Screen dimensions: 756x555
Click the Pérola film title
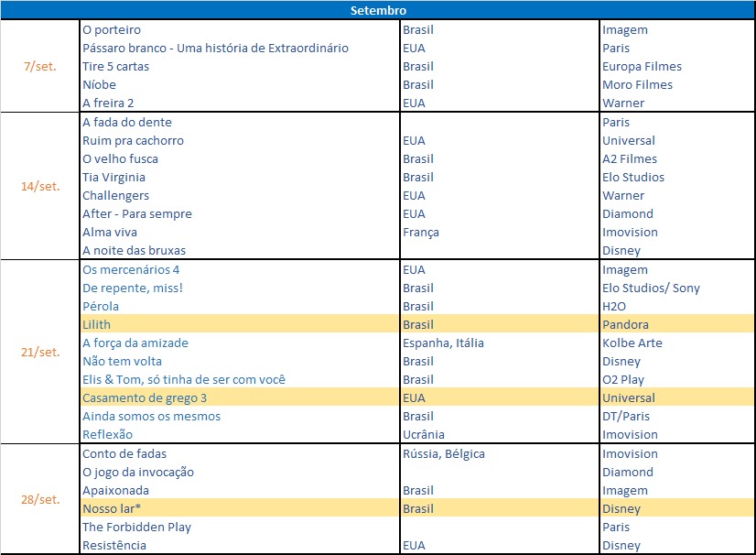pos(101,307)
